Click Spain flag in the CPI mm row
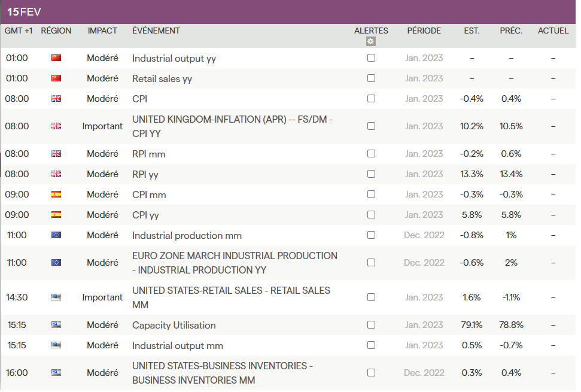Viewport: 581px width, 392px height. tap(56, 195)
